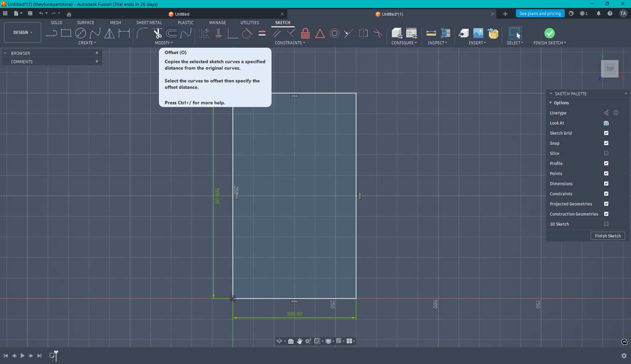Click the Sketch Dimension tool

[x=124, y=33]
